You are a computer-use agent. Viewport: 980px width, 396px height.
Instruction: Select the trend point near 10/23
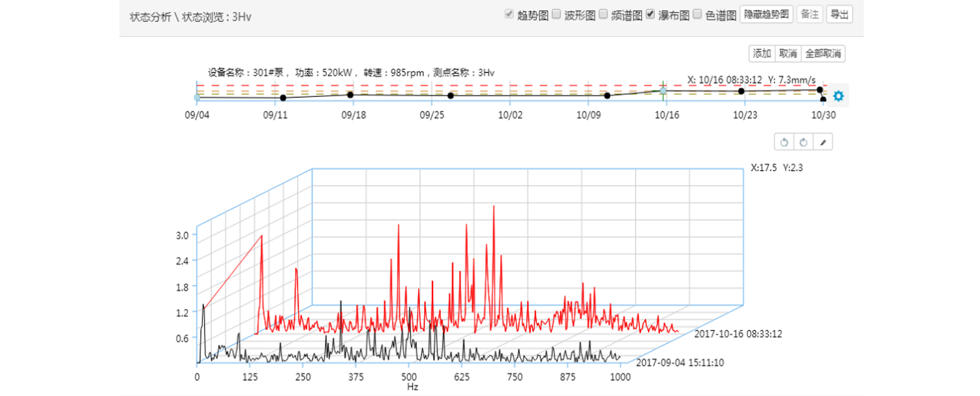(741, 91)
